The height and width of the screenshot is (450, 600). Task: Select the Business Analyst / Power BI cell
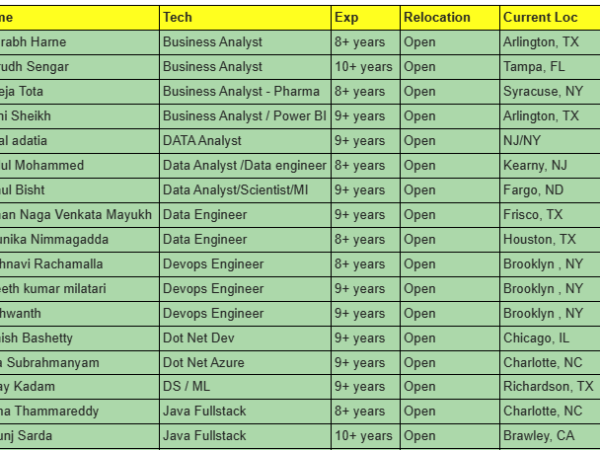244,116
